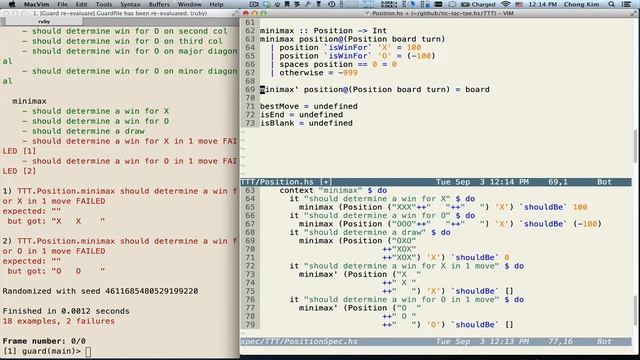
Task: Click spec line "win for X in 1 move"
Action: click(407, 266)
